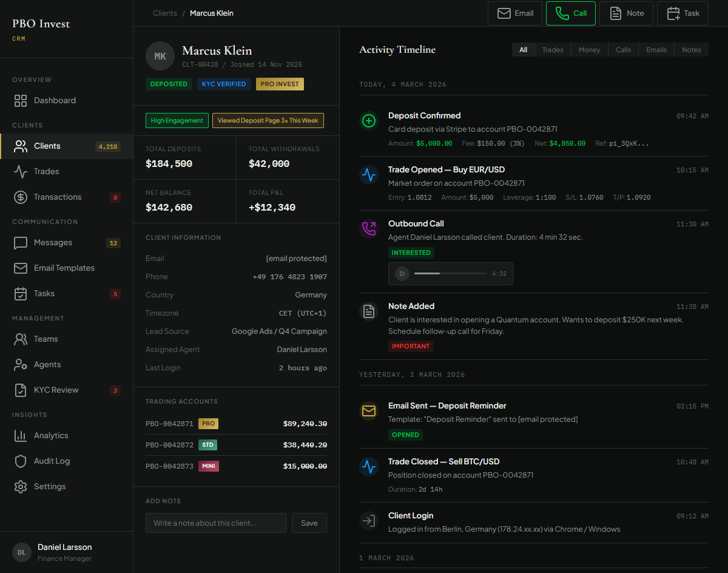The image size is (728, 573).
Task: Click the Outbound Call phone icon
Action: click(369, 229)
